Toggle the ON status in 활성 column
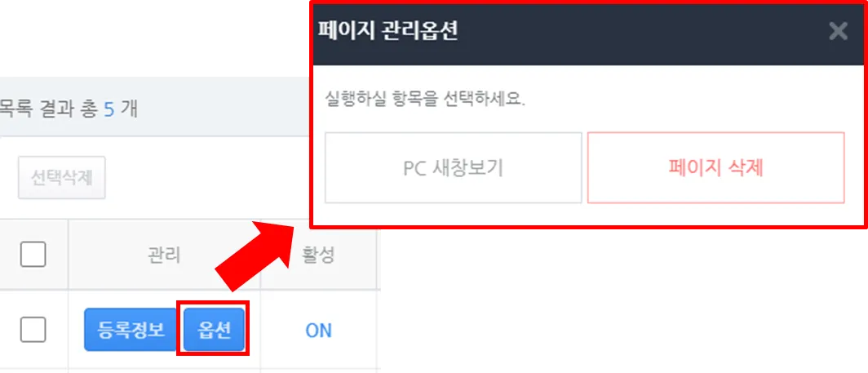Viewport: 868px width, 373px height. tap(318, 331)
